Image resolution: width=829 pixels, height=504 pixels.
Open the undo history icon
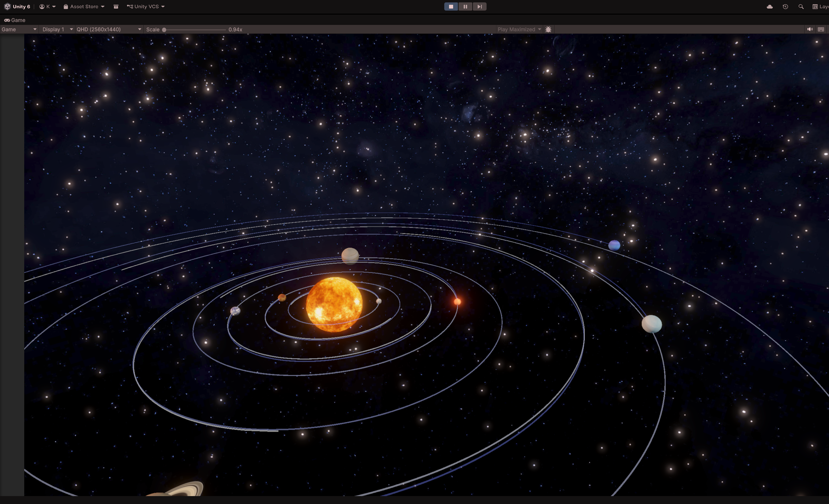tap(785, 6)
